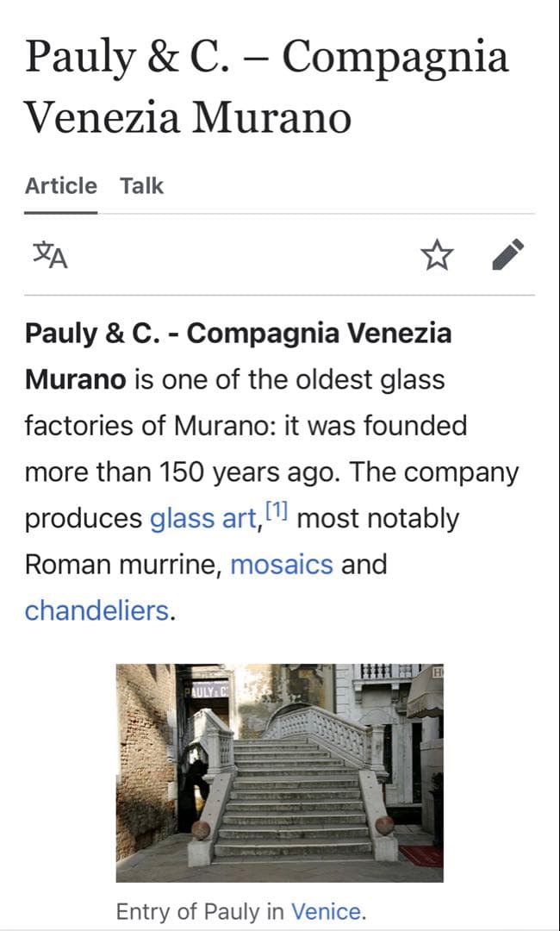
Task: Open the Pauly entry photo thumbnail
Action: pyautogui.click(x=279, y=772)
